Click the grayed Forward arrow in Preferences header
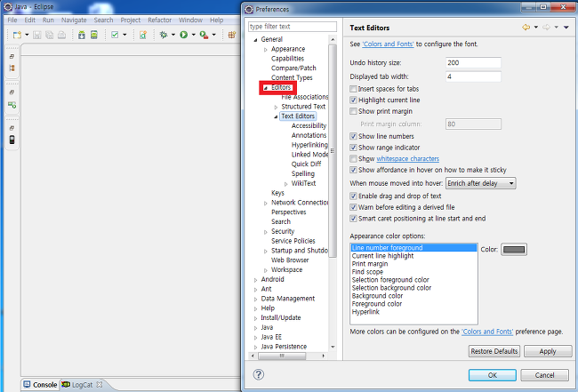Screen dimensions: 578x392 point(546,28)
